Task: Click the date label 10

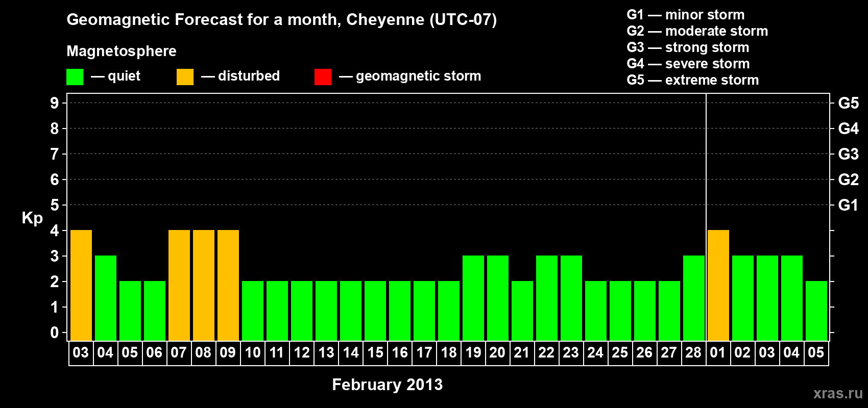Action: click(253, 352)
